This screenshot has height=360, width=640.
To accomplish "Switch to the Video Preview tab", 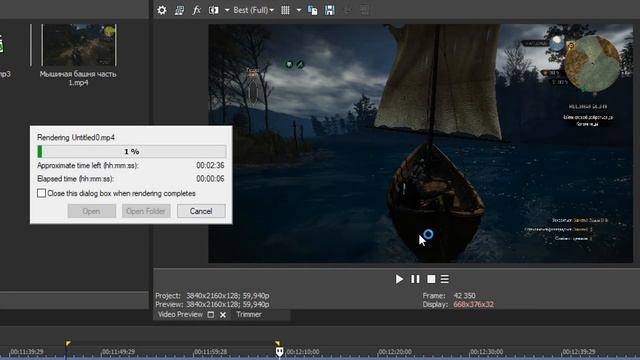I will click(180, 315).
